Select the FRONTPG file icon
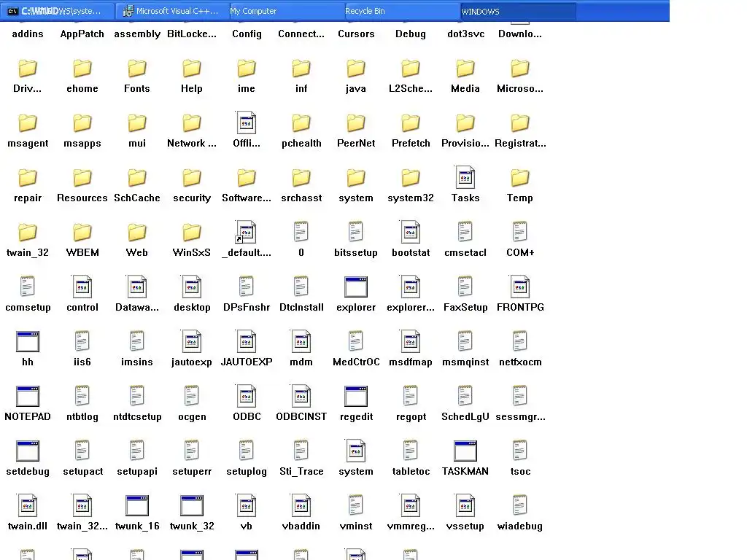Image resolution: width=747 pixels, height=560 pixels. (x=519, y=287)
